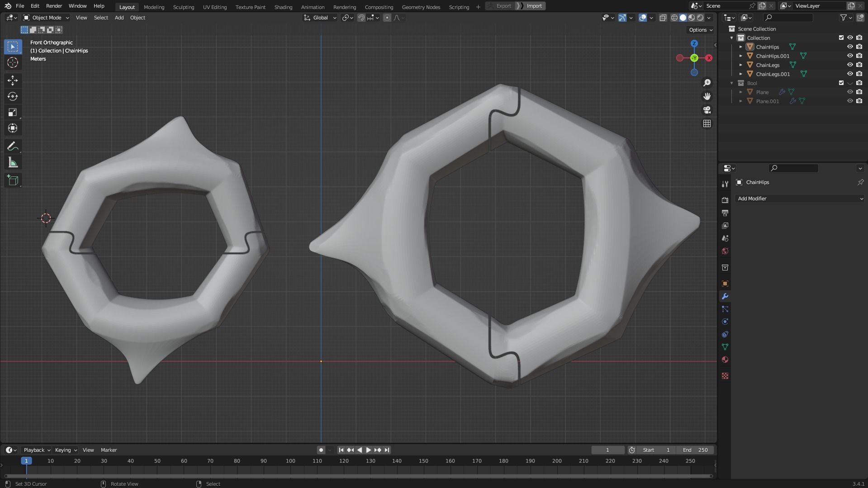Jump to the end frame

(387, 450)
